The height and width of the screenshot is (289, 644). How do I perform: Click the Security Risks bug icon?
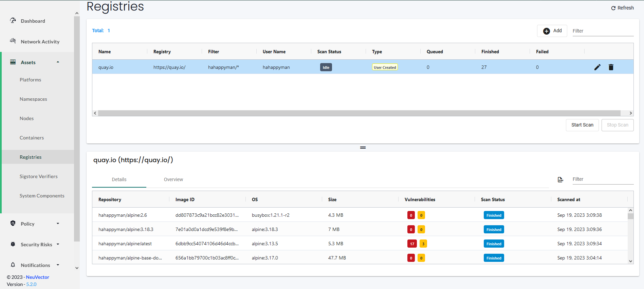pos(13,244)
